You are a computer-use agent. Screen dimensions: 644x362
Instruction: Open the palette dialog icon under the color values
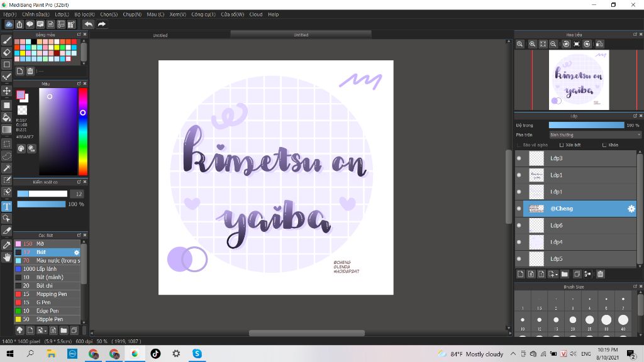coord(21,148)
